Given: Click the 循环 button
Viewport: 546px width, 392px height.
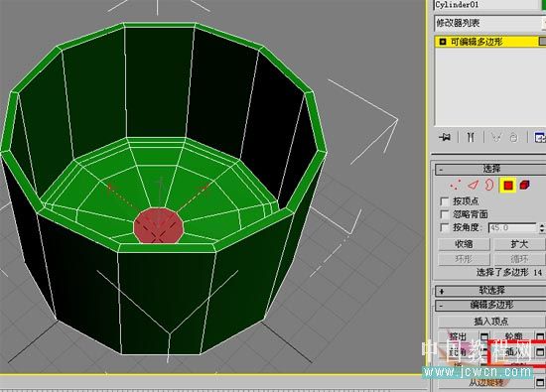Looking at the screenshot, I should point(519,259).
